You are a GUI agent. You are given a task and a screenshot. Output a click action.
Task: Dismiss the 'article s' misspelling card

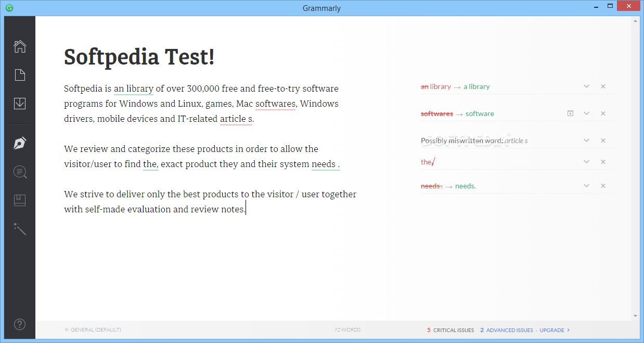click(x=603, y=141)
